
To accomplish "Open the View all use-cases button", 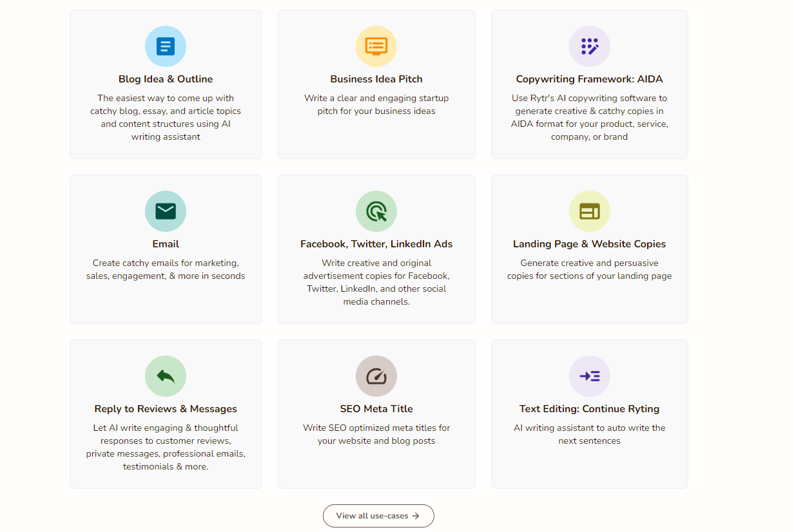I will [x=378, y=516].
